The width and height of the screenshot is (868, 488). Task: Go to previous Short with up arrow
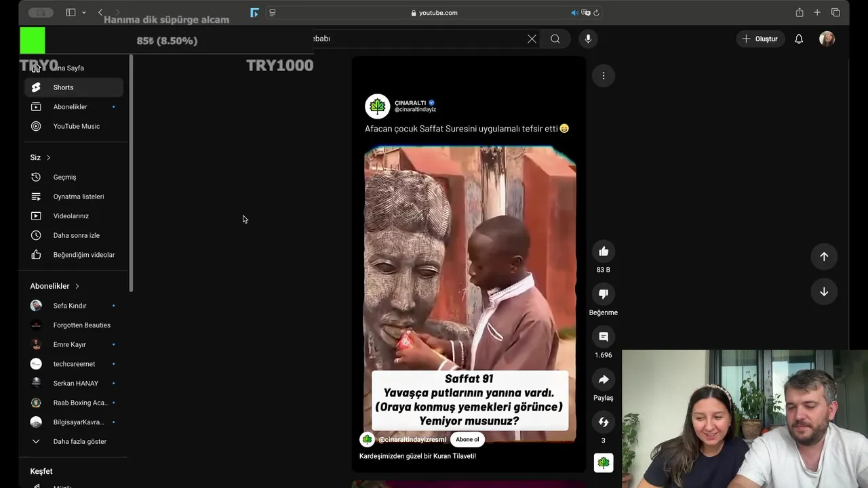pos(824,256)
